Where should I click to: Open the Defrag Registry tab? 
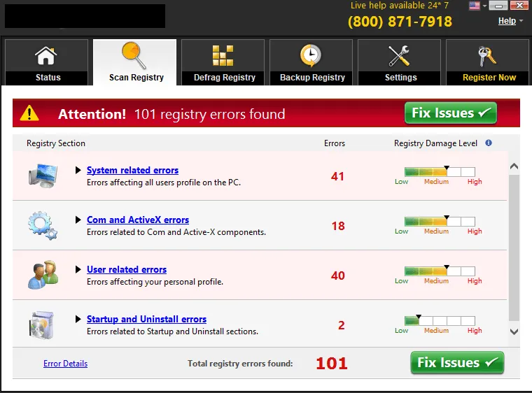point(223,62)
